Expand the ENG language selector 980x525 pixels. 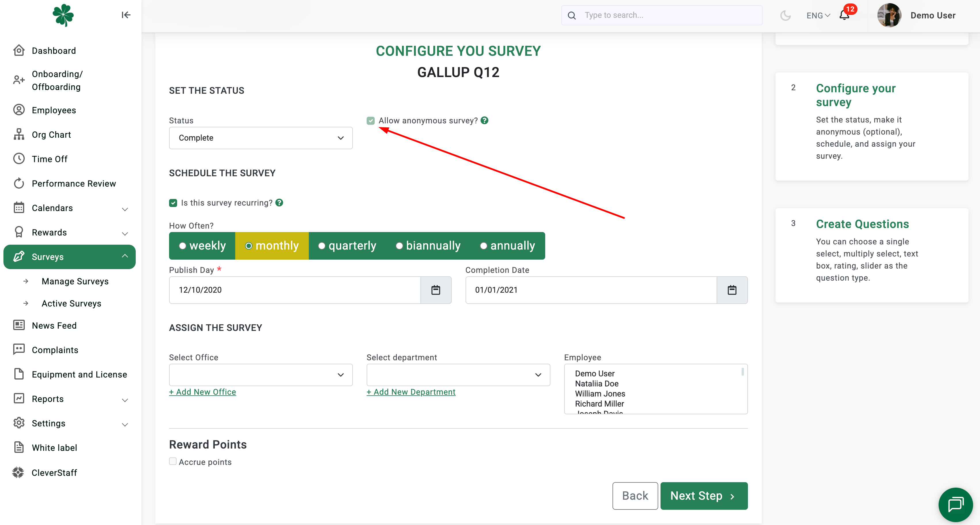(818, 15)
